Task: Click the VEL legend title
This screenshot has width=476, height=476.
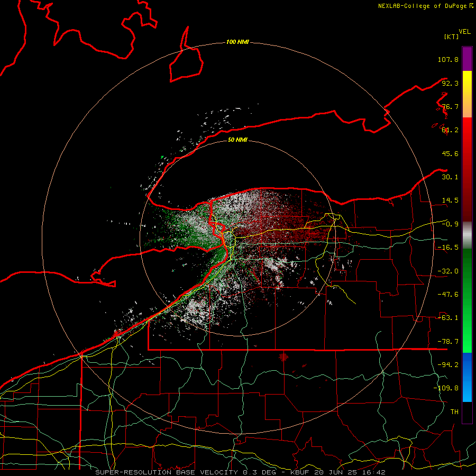Action: [464, 32]
